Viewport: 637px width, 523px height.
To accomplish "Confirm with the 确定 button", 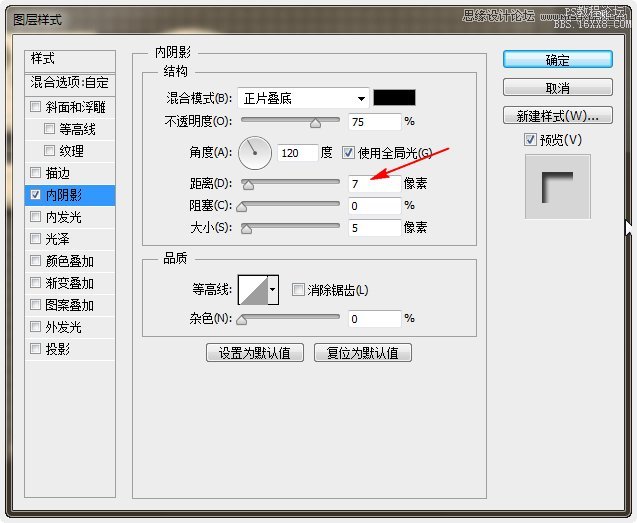I will pos(557,60).
